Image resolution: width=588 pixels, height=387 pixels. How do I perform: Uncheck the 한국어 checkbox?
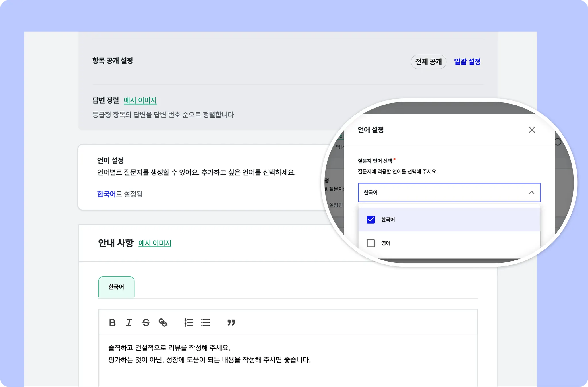[x=371, y=220]
